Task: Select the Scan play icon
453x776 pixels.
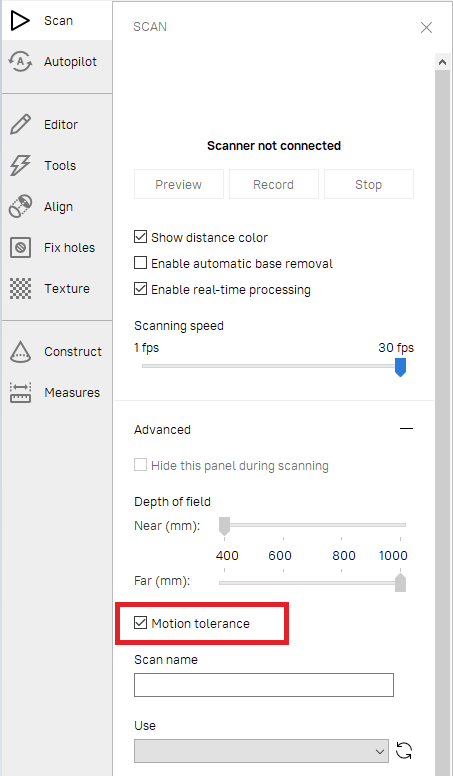Action: [20, 20]
